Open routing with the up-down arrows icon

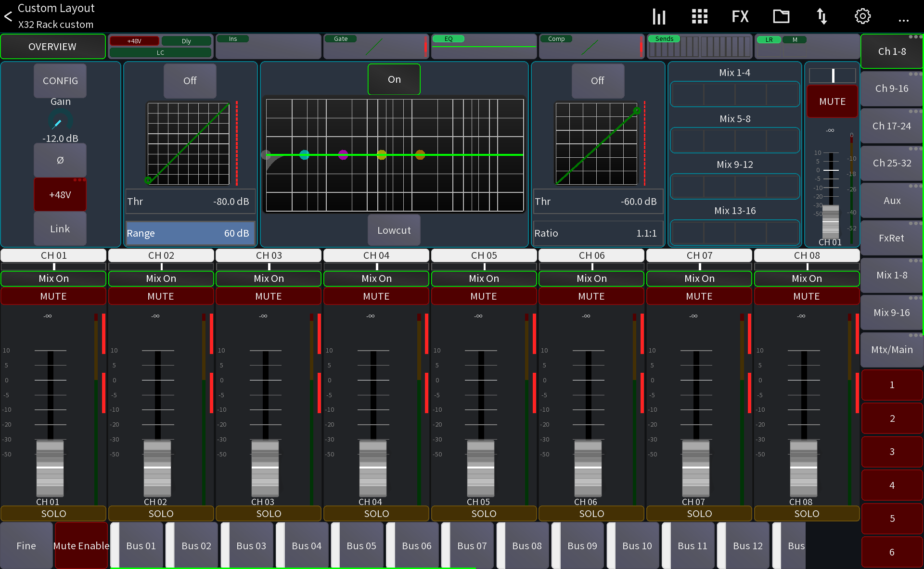821,16
